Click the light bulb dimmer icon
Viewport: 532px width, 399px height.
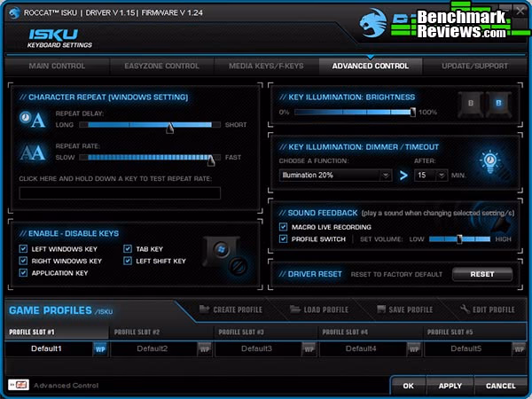tap(490, 162)
